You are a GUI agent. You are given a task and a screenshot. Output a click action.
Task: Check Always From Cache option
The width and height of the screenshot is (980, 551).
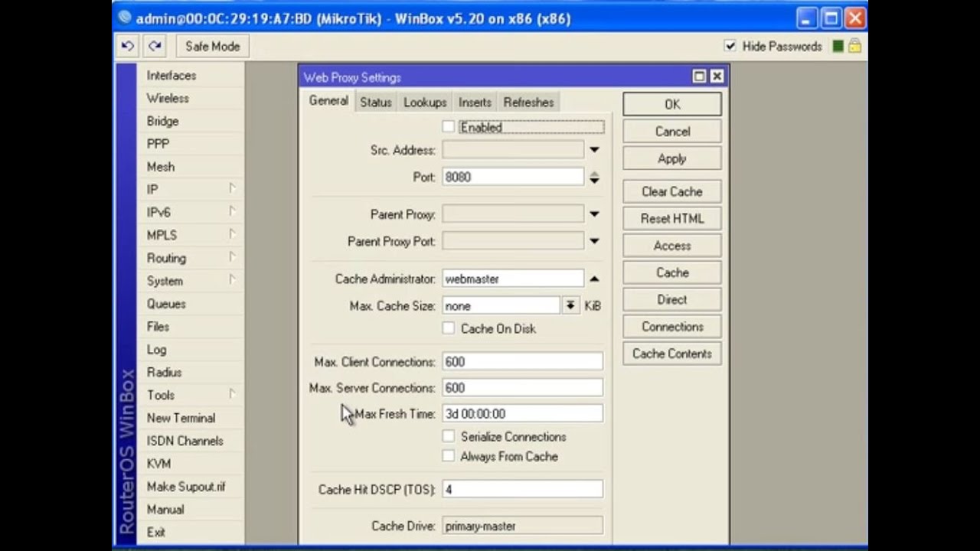[x=449, y=456]
